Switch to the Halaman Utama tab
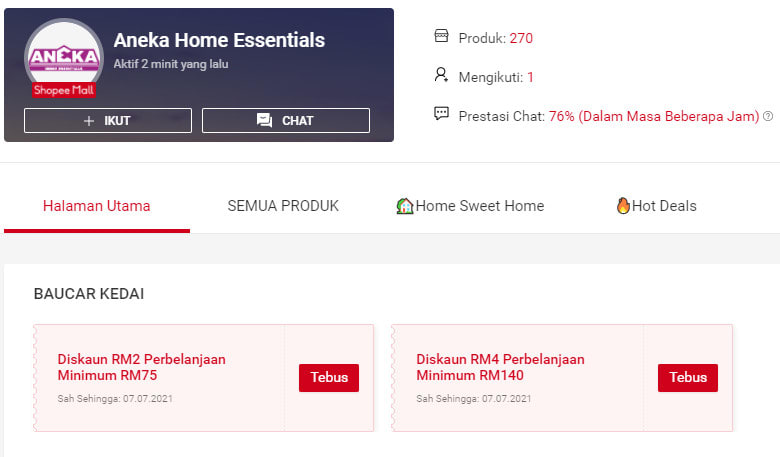Image resolution: width=780 pixels, height=457 pixels. coord(97,206)
